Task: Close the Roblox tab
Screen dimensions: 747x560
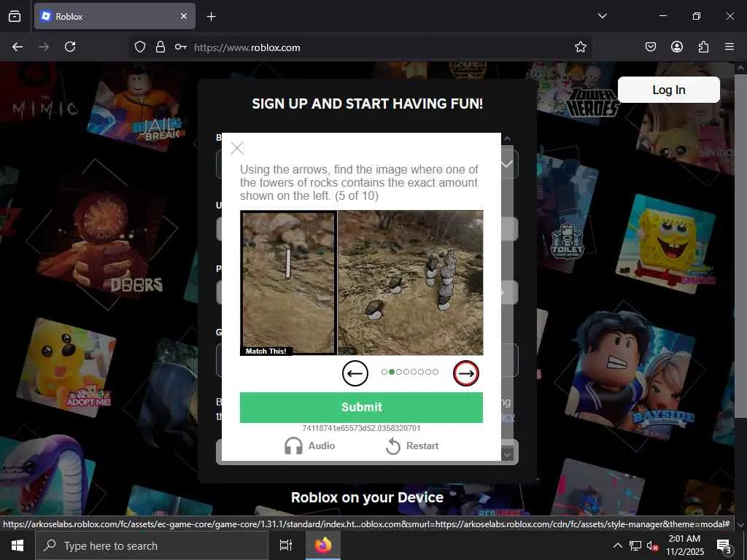Action: click(x=184, y=16)
